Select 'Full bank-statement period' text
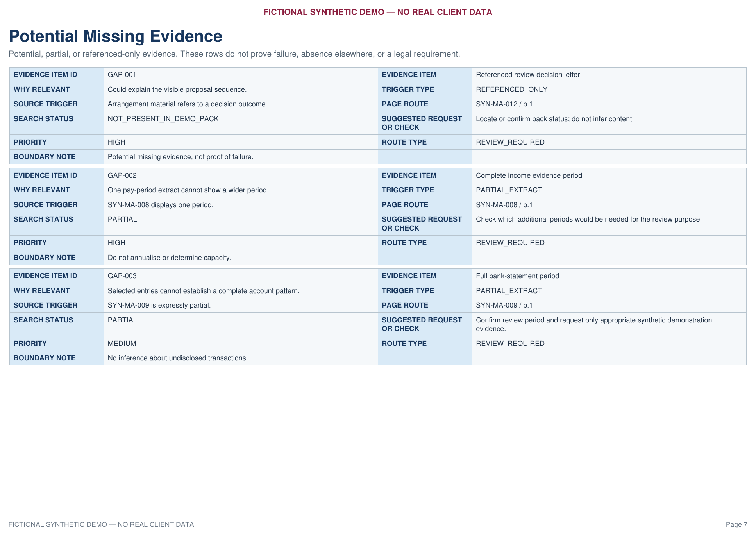 click(517, 276)
